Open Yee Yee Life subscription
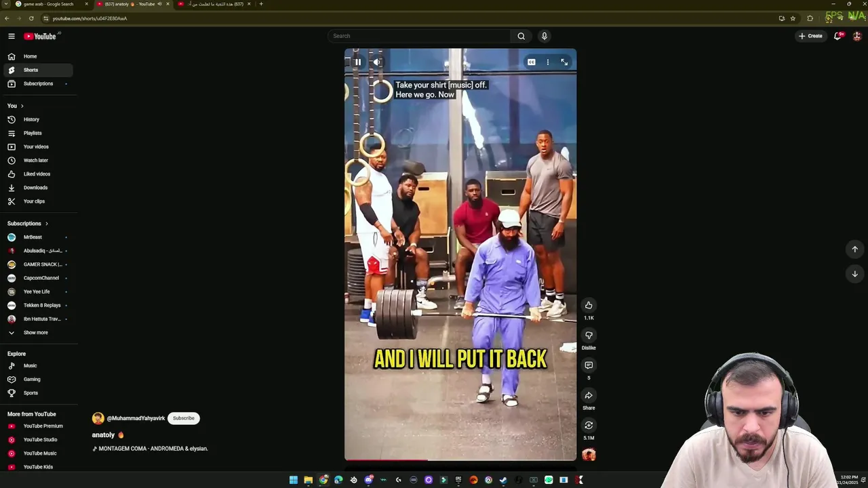The width and height of the screenshot is (868, 488). coord(37,291)
